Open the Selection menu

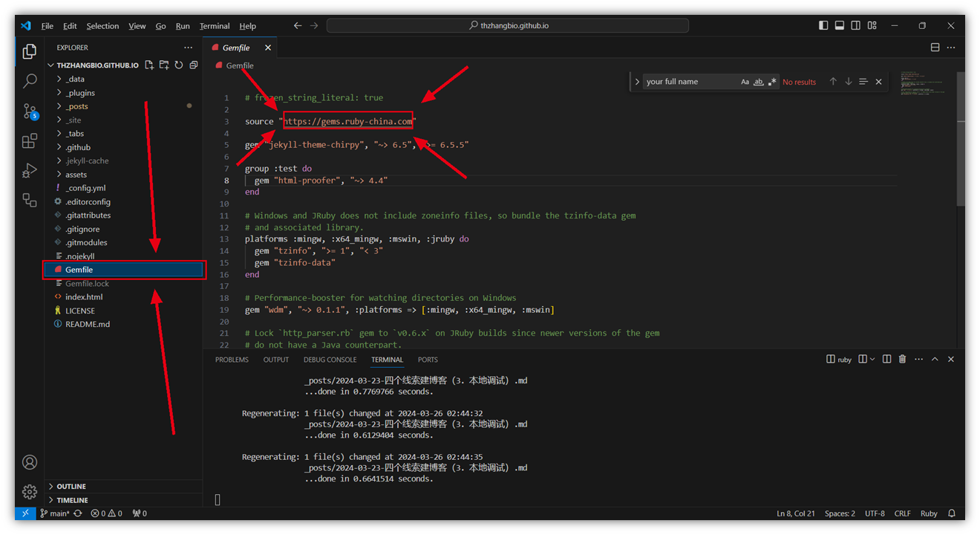click(x=102, y=26)
